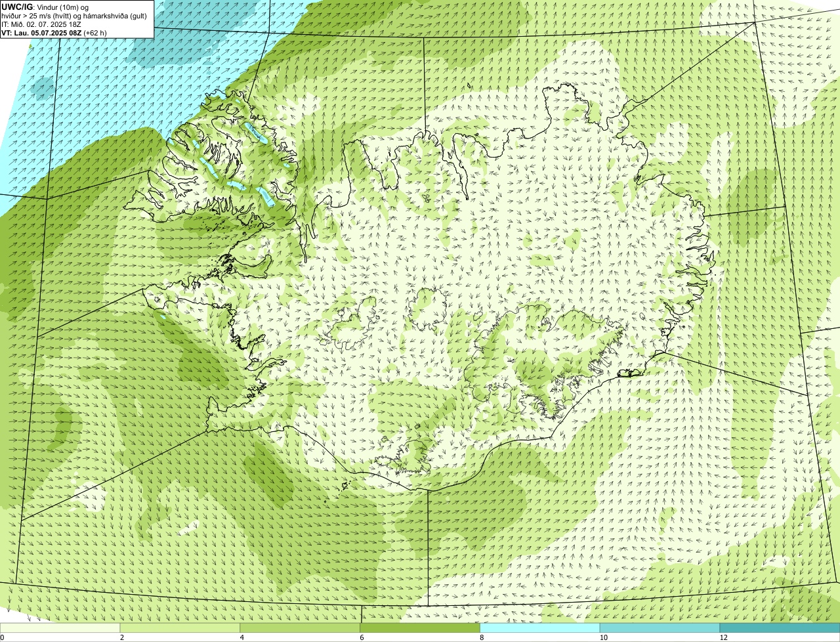Click the '8' label on the color scale
Screen dimensions: 840x642
(x=482, y=637)
